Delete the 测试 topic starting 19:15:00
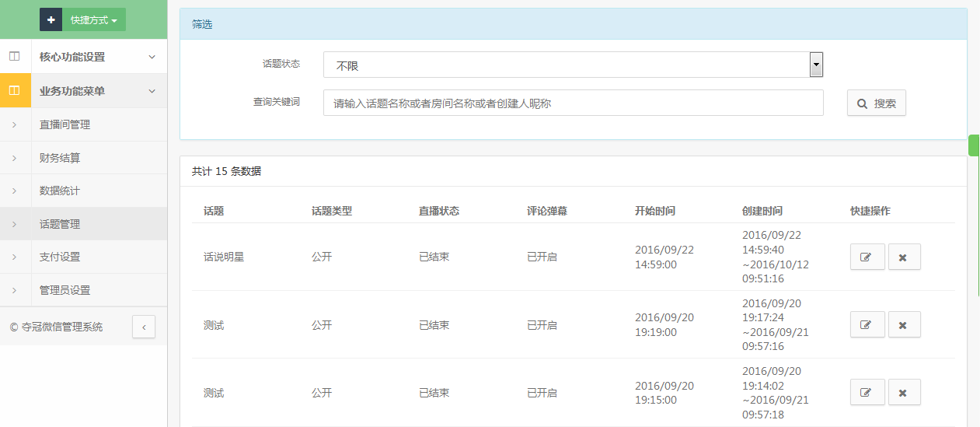980x427 pixels. point(904,392)
